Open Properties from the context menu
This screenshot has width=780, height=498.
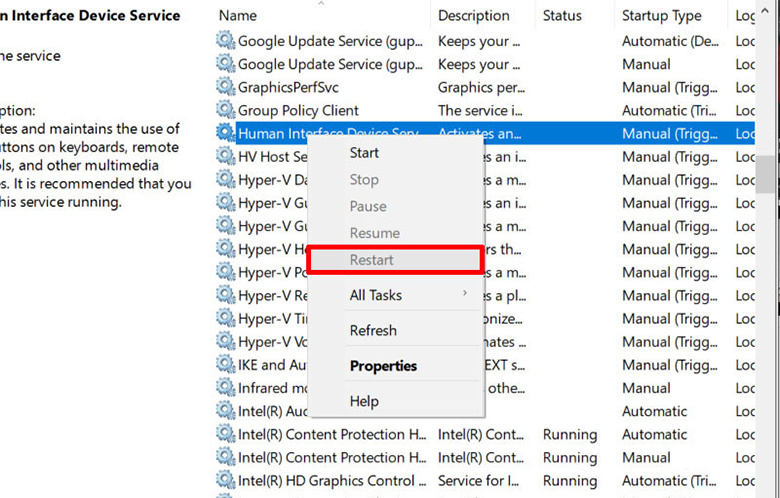[383, 366]
